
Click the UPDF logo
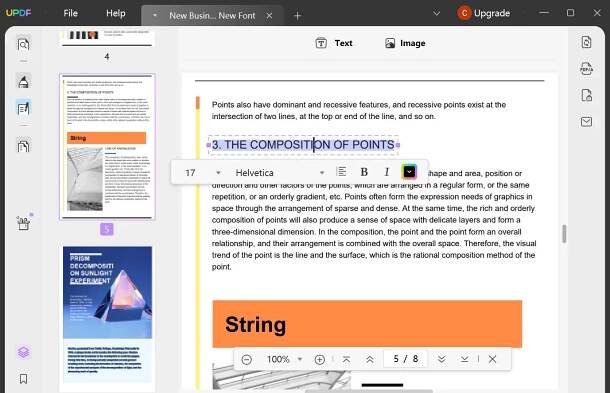18,12
